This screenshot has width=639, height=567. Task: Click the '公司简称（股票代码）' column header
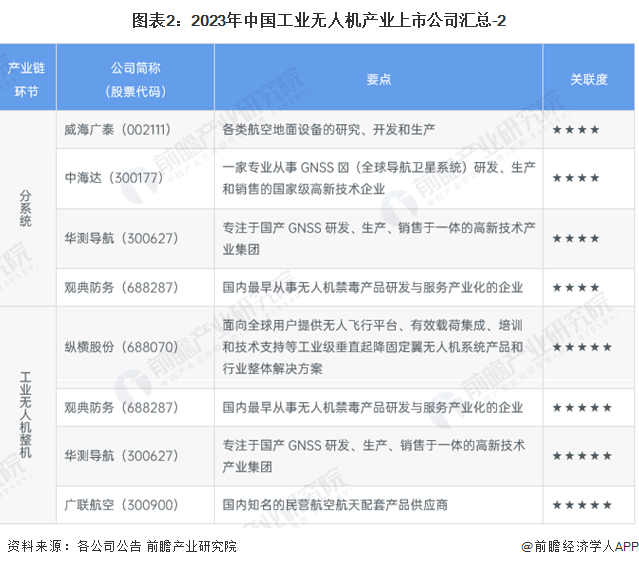(x=135, y=79)
